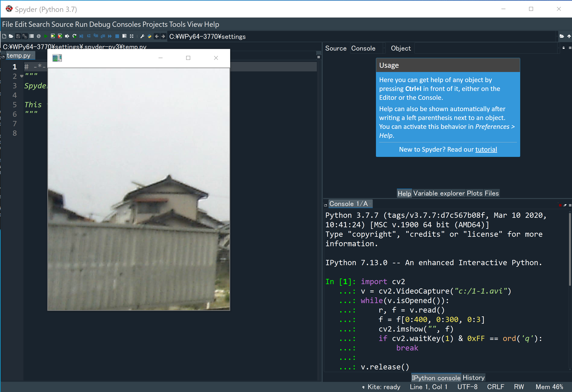Click the blue Stop debugging square
The width and height of the screenshot is (572, 392).
(117, 36)
